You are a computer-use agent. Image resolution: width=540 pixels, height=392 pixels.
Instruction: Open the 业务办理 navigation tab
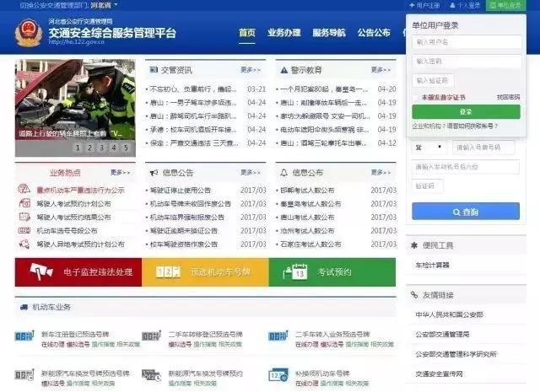pos(284,33)
